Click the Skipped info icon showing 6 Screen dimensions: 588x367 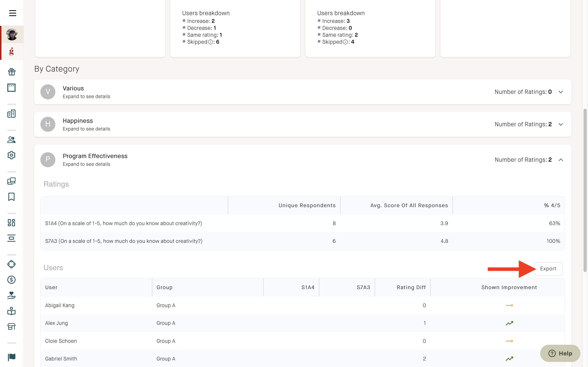210,42
